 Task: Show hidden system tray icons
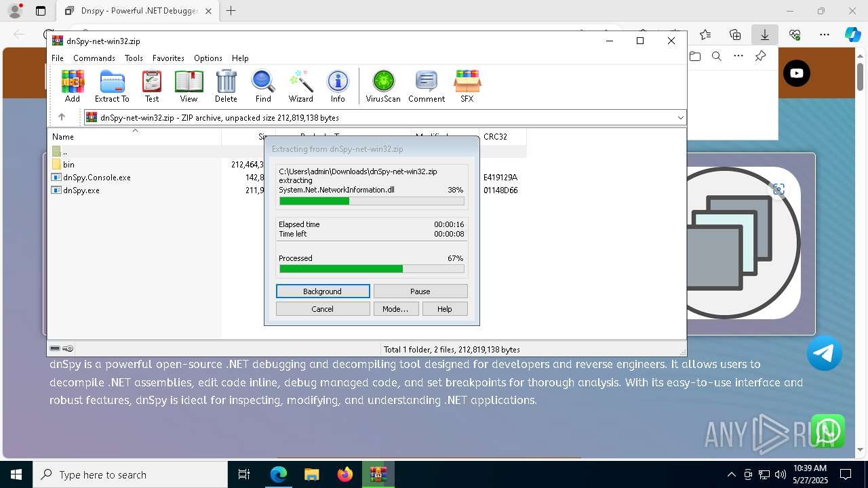[731, 474]
